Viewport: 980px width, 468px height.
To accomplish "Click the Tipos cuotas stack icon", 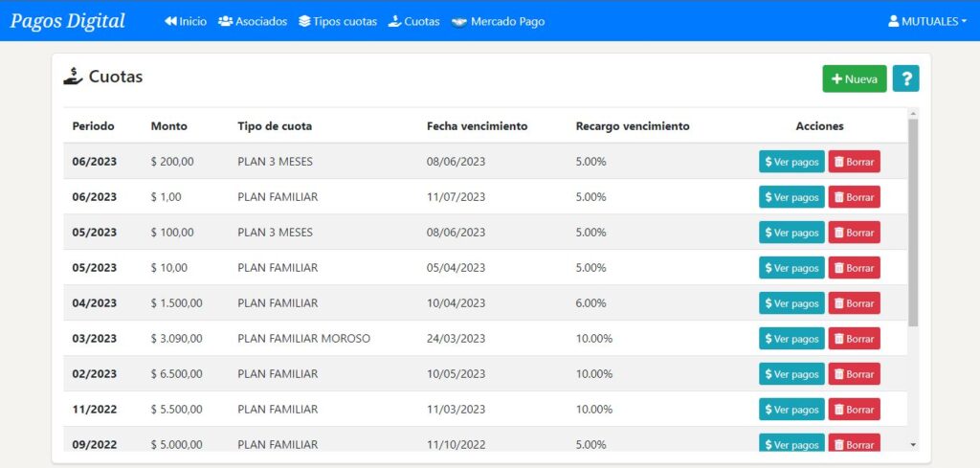I will coord(304,21).
